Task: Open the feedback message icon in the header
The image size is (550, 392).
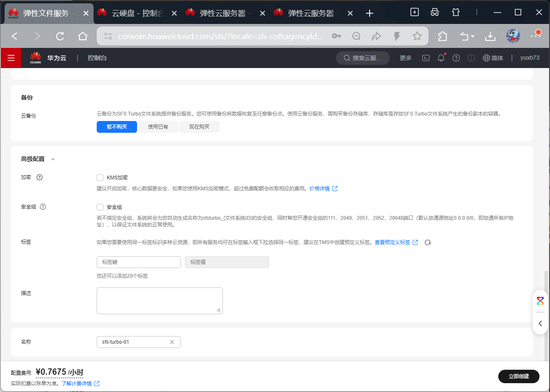Action: tap(471, 58)
